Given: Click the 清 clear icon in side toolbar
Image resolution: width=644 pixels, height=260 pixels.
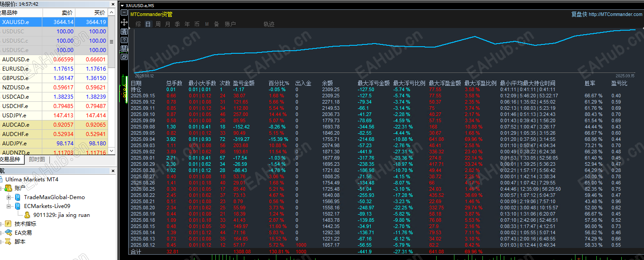Looking at the screenshot, I should coord(124,32).
